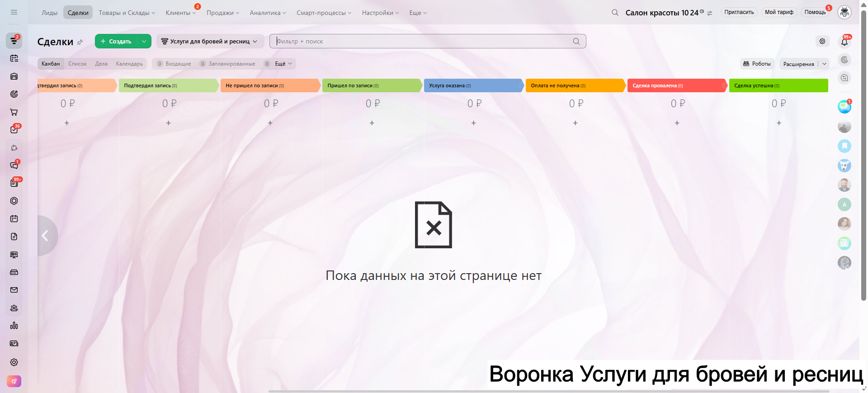This screenshot has width=868, height=393.
Task: Click the Пригласить button
Action: [x=739, y=12]
